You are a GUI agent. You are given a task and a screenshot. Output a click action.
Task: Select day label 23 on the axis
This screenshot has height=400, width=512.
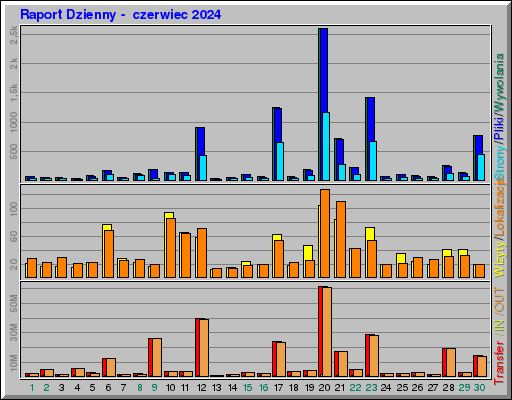371,388
